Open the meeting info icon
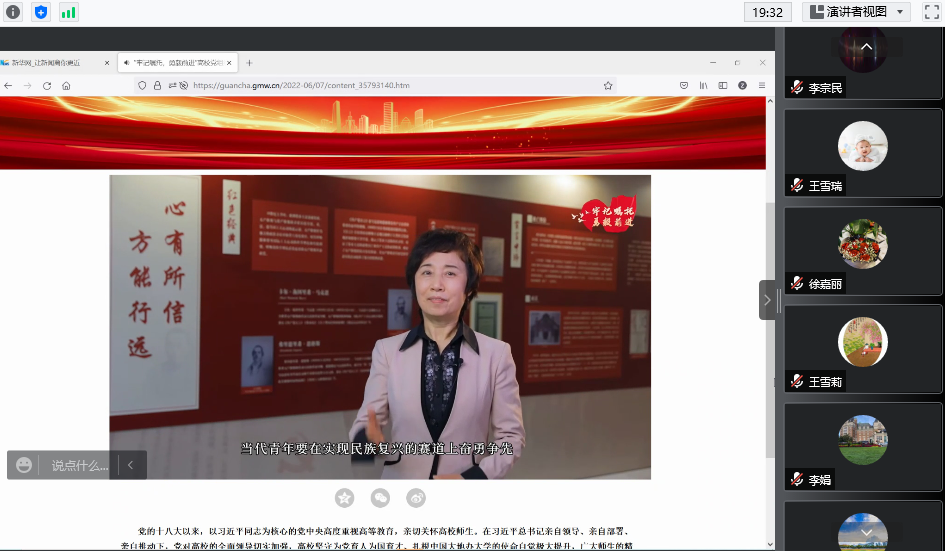 coord(13,12)
